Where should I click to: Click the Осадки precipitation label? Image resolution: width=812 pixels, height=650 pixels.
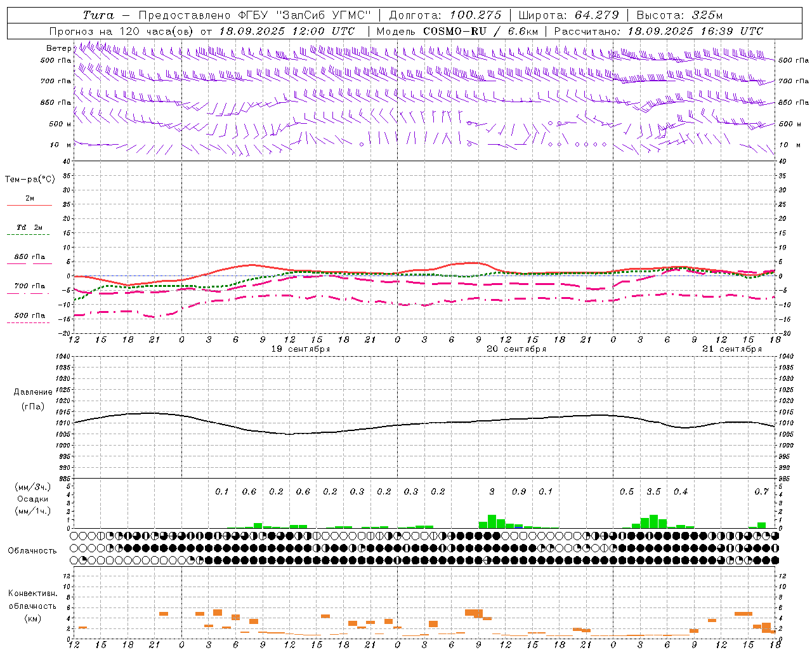click(32, 499)
